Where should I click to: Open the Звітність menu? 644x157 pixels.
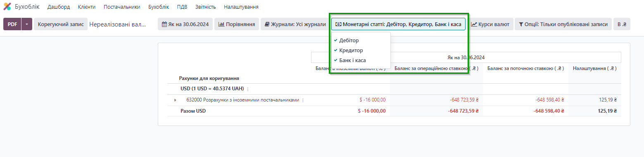click(x=205, y=7)
